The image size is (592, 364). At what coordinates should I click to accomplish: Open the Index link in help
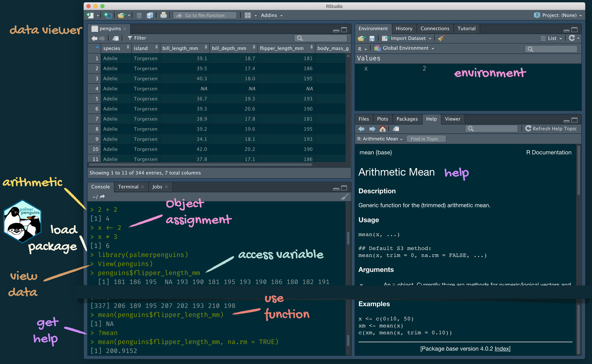502,349
